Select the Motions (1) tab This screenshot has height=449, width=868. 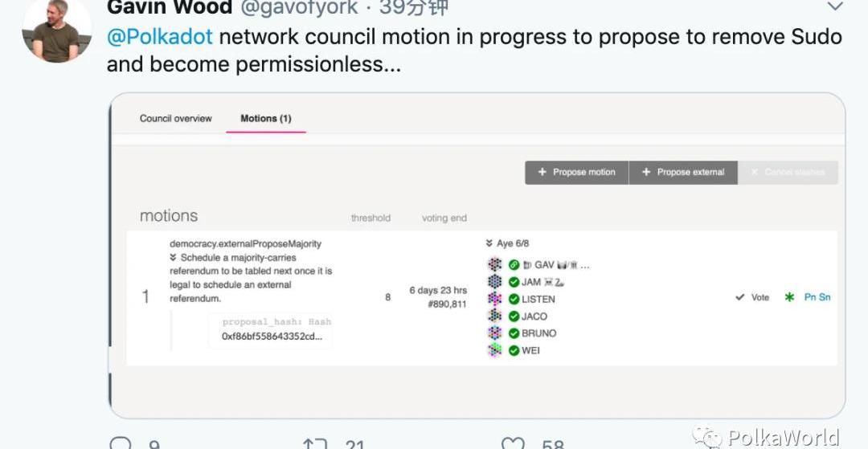(x=266, y=118)
